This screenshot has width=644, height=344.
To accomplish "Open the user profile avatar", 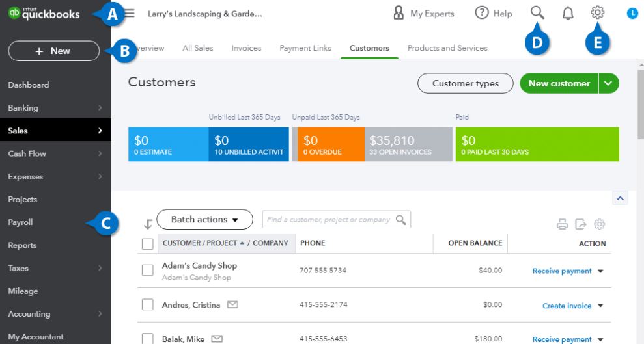I will [x=632, y=14].
